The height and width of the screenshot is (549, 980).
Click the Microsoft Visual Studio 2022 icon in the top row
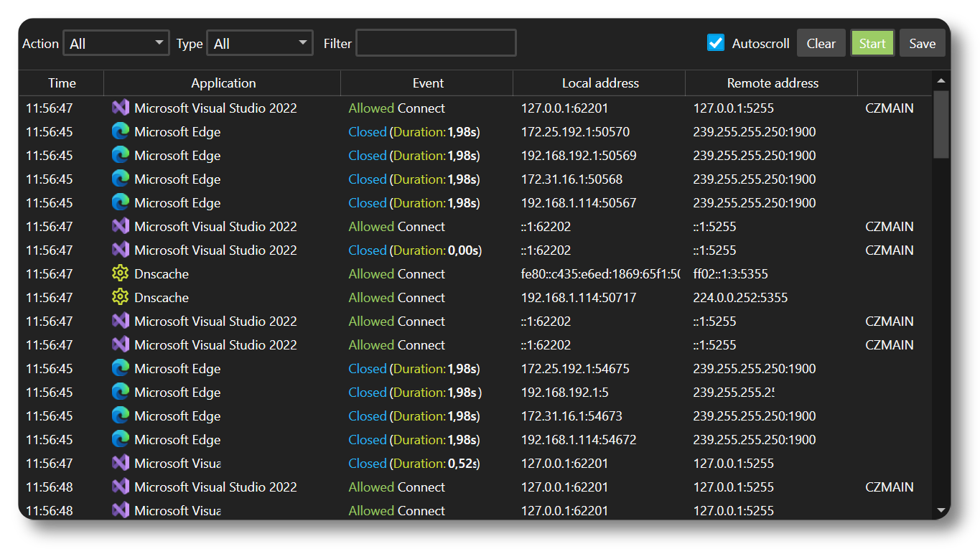pyautogui.click(x=121, y=108)
